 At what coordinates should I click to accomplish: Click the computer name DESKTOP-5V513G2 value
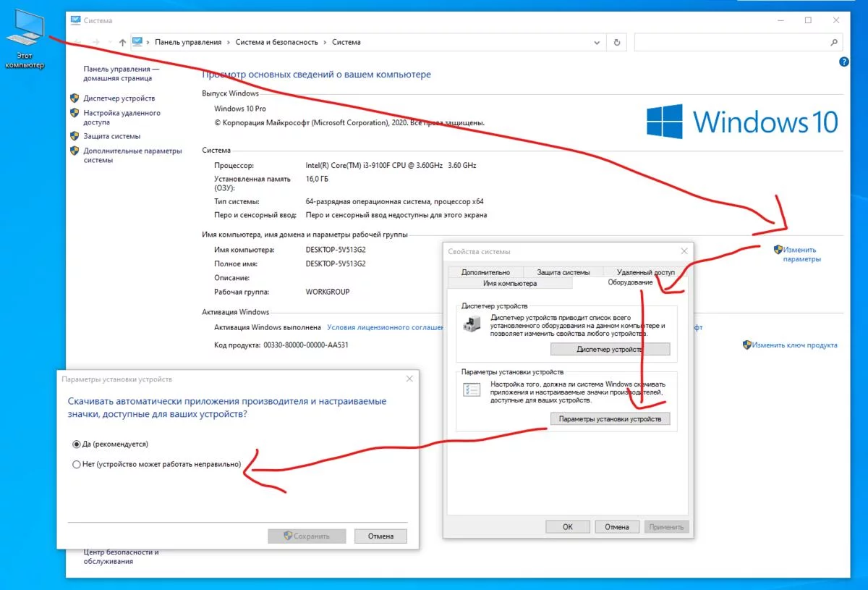336,250
